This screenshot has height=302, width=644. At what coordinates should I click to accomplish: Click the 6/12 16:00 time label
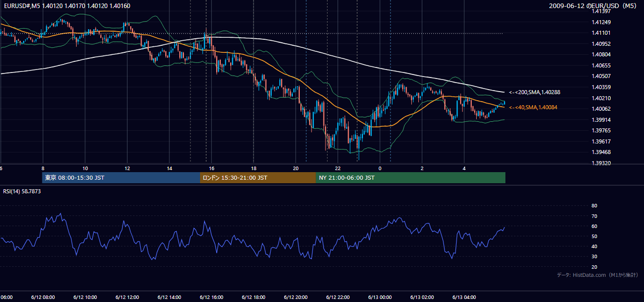[212, 297]
